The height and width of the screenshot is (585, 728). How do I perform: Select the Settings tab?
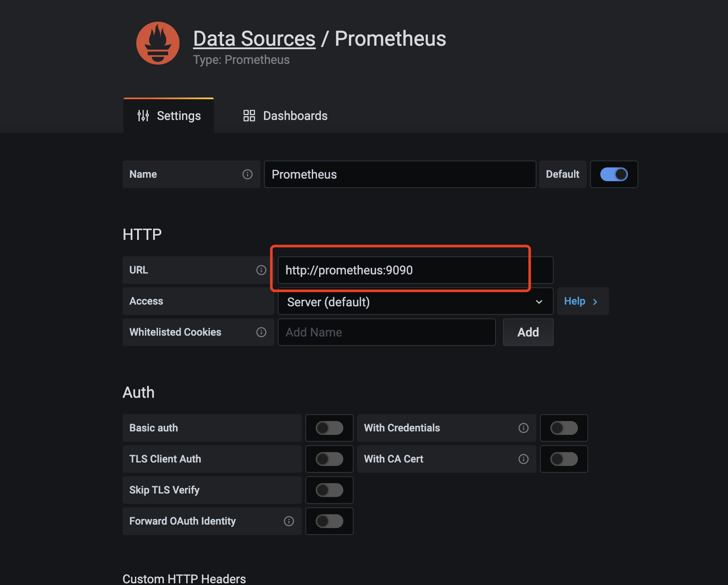pyautogui.click(x=169, y=116)
